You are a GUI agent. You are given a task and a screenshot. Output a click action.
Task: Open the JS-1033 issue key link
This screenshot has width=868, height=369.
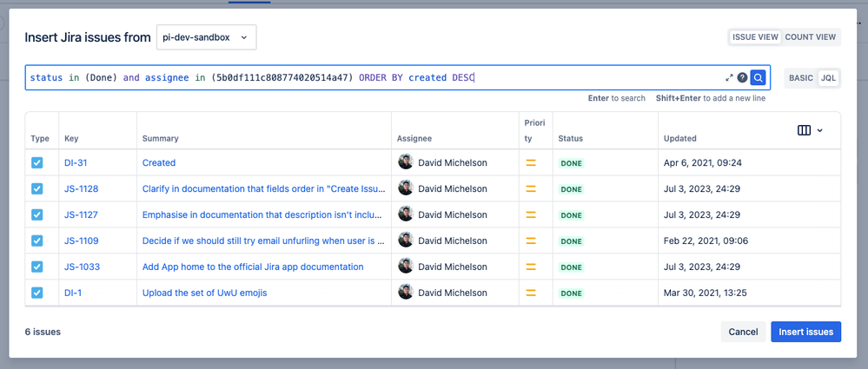click(x=82, y=267)
